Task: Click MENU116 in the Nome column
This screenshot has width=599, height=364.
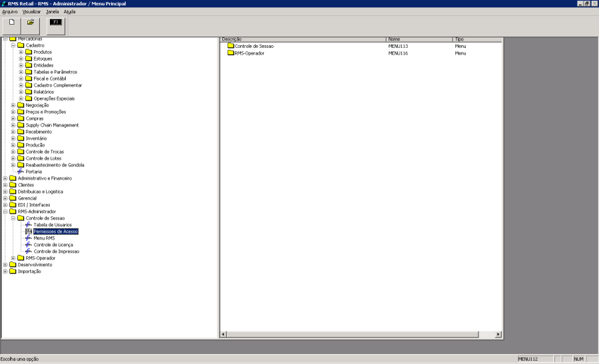Action: pos(398,53)
